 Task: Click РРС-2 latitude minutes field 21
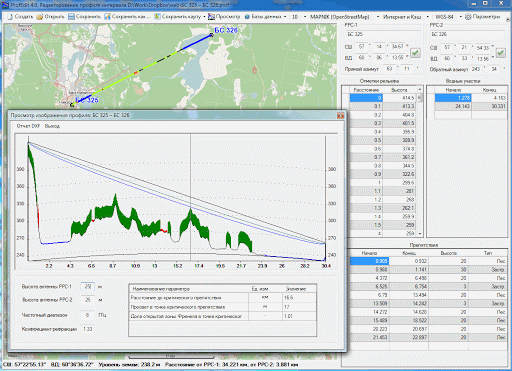(x=464, y=48)
